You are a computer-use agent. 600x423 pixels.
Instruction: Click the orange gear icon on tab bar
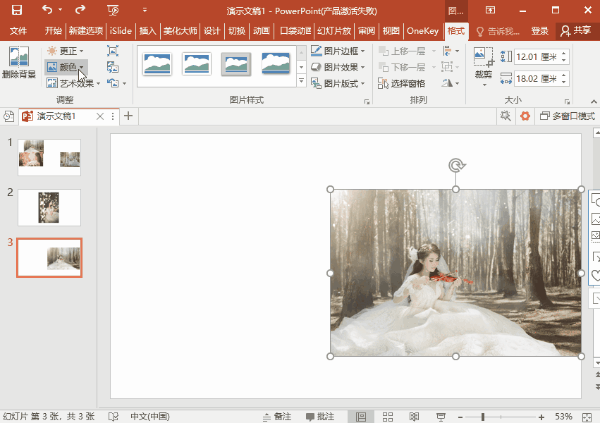pos(523,117)
